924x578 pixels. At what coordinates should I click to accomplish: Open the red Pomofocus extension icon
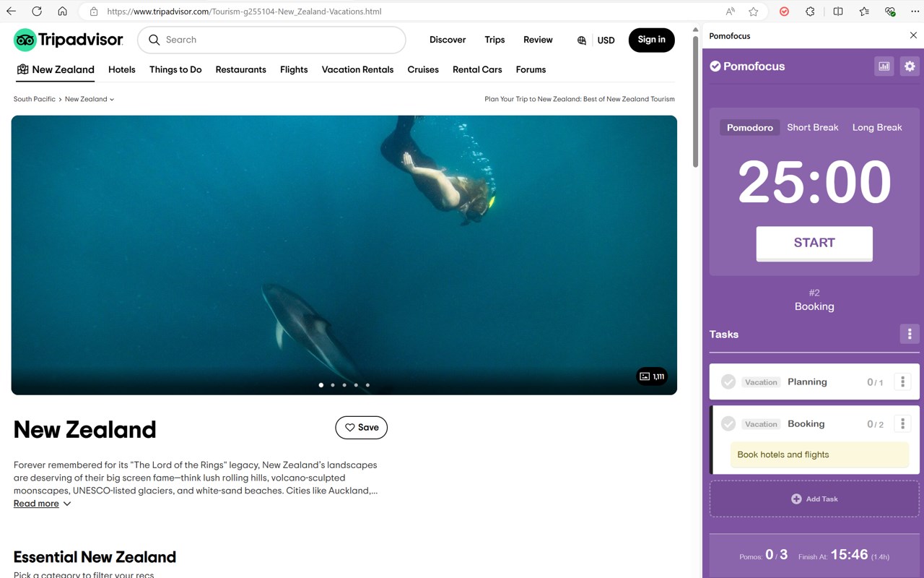click(x=784, y=12)
